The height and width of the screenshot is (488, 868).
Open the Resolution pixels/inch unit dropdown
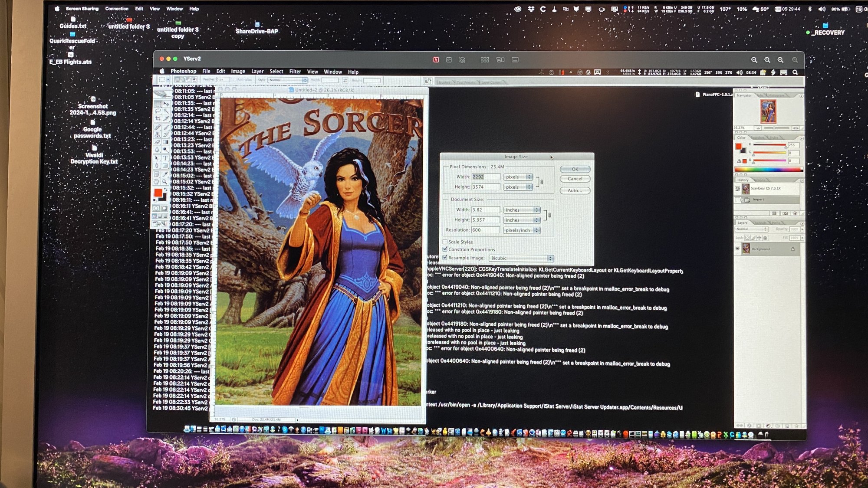coord(522,230)
